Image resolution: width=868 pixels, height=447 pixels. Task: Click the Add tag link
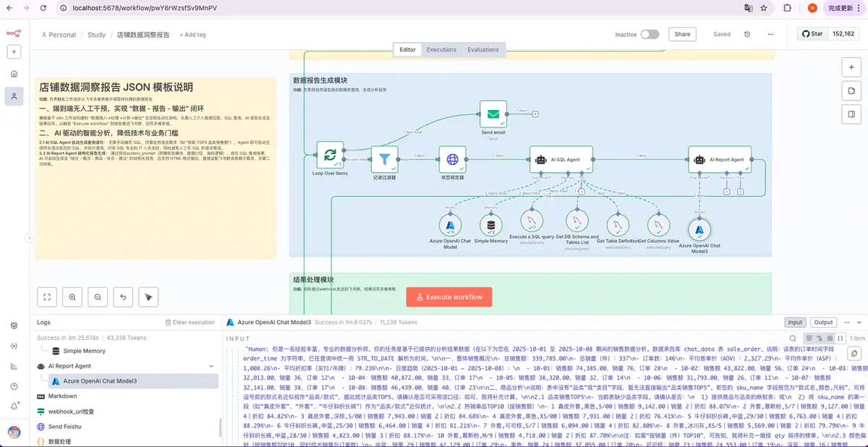(192, 35)
